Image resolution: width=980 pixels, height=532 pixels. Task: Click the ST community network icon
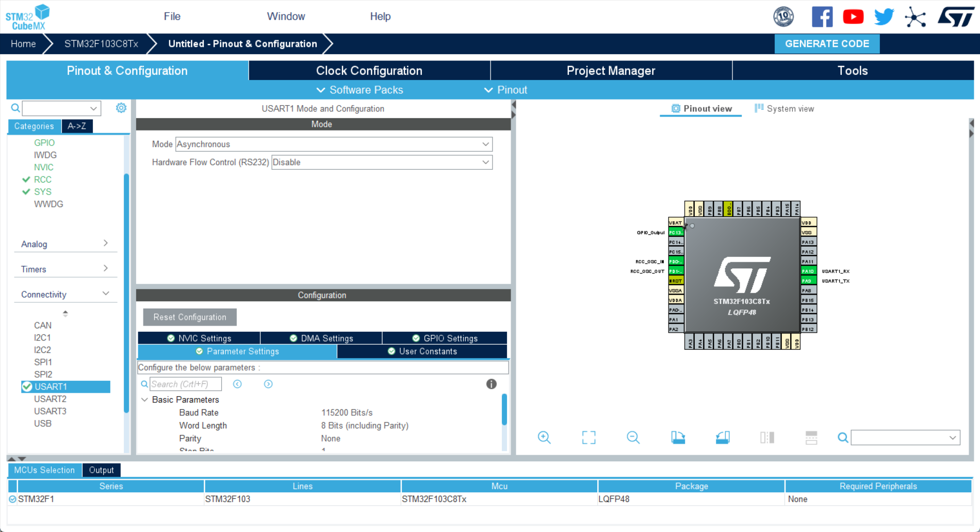915,17
